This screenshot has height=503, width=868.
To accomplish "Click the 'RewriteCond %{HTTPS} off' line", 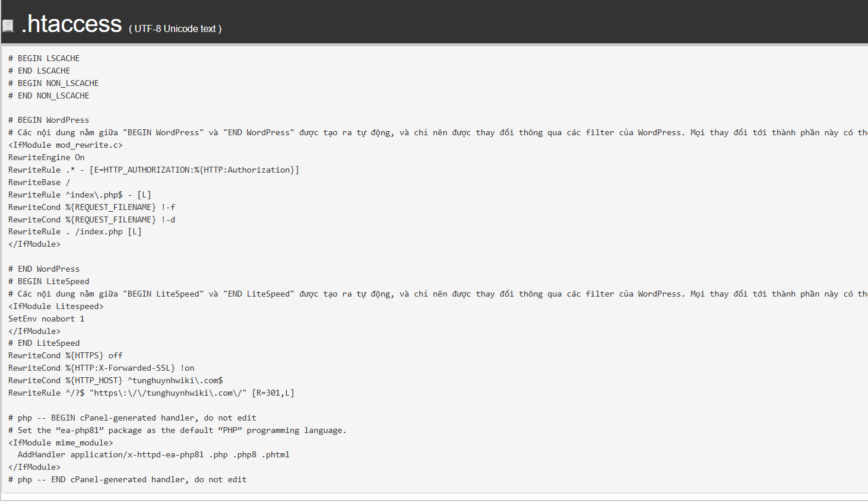I will click(65, 355).
